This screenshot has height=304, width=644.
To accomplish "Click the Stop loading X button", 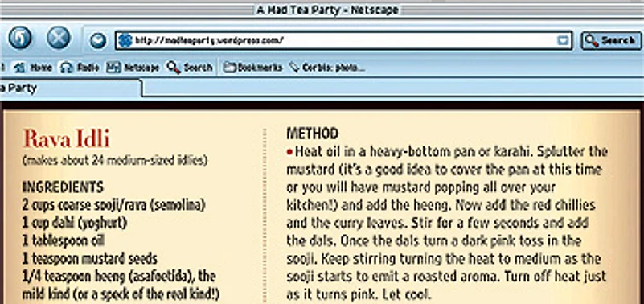I will (59, 38).
